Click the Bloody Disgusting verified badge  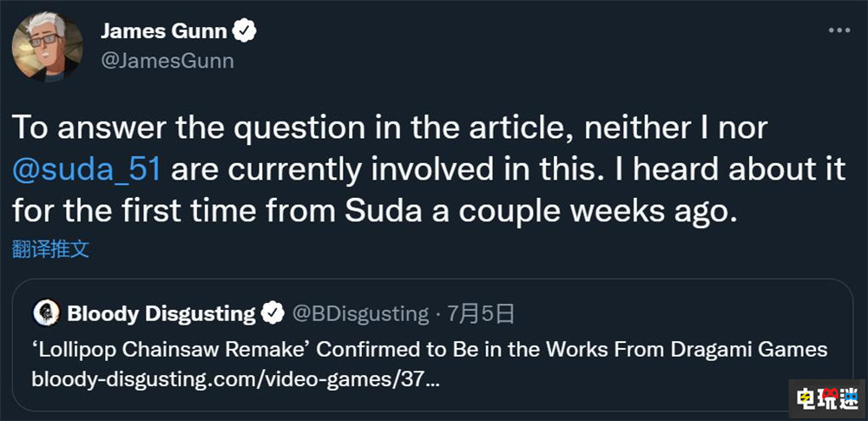coord(273,312)
